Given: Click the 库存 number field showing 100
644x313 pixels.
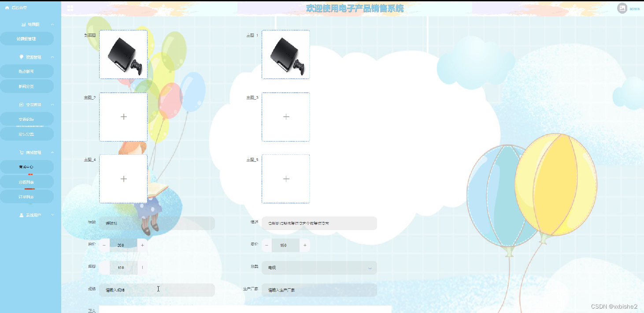Looking at the screenshot, I should 123,268.
